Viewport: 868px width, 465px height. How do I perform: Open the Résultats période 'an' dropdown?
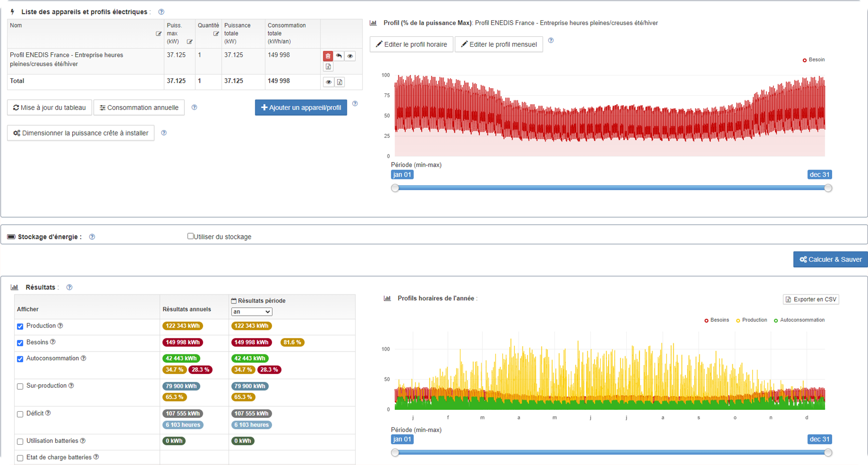coord(251,312)
